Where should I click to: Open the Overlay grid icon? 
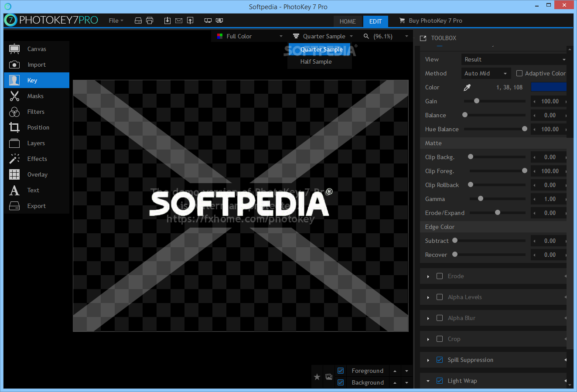click(x=14, y=174)
